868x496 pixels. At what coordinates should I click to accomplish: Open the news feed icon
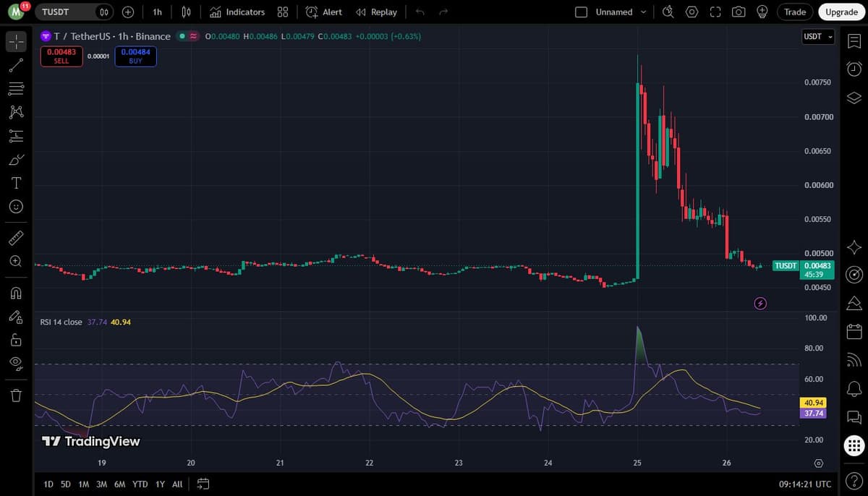point(854,360)
